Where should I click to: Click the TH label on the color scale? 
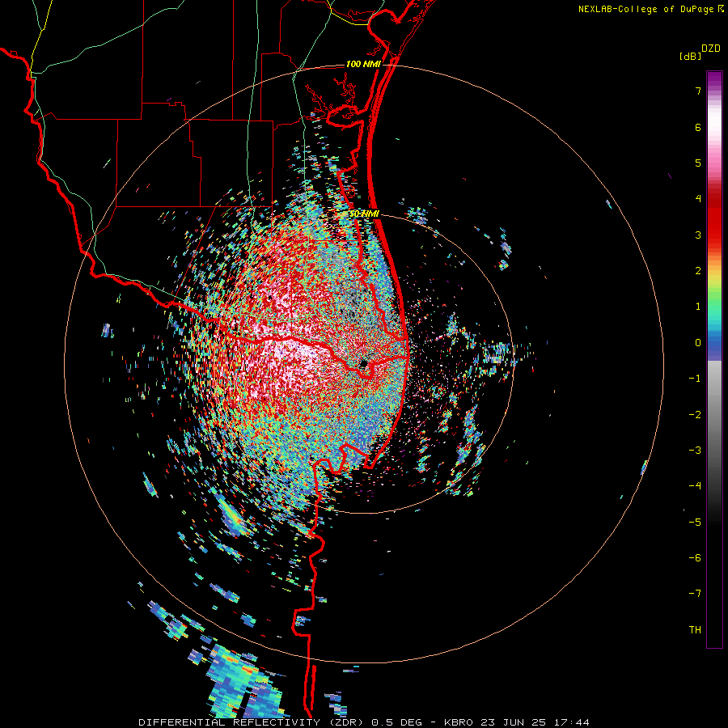695,630
